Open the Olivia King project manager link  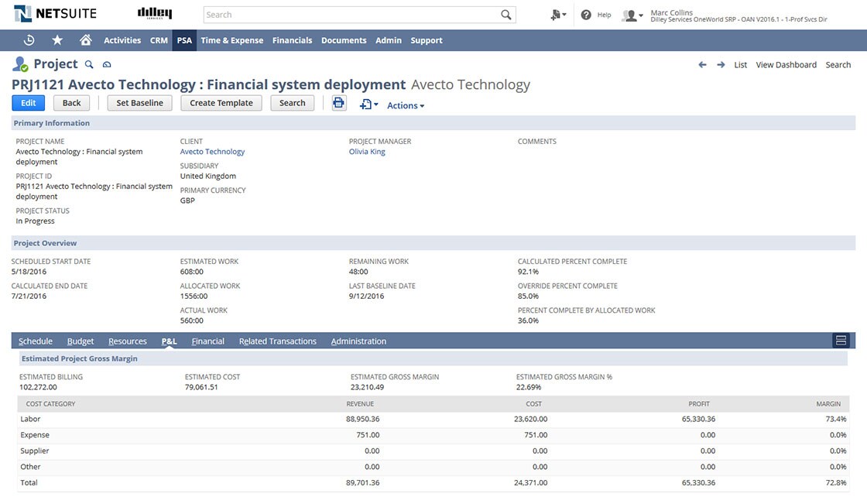pyautogui.click(x=367, y=152)
